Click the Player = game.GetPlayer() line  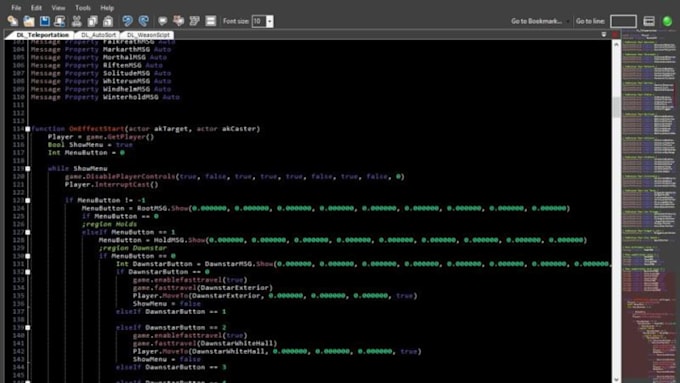pos(101,137)
